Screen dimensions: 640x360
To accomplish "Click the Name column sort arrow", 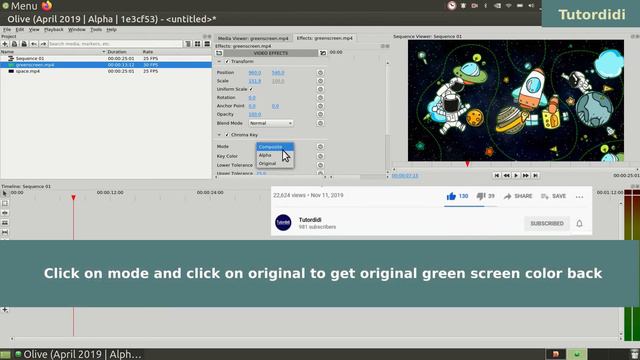I will (104, 52).
